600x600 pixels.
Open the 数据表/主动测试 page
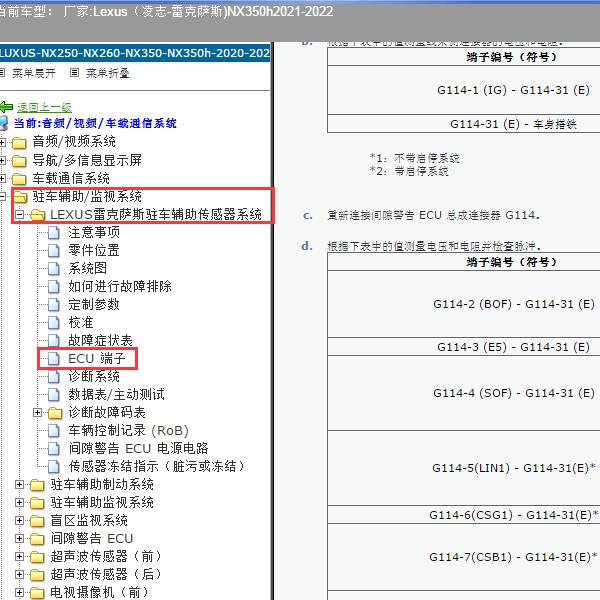[x=116, y=394]
